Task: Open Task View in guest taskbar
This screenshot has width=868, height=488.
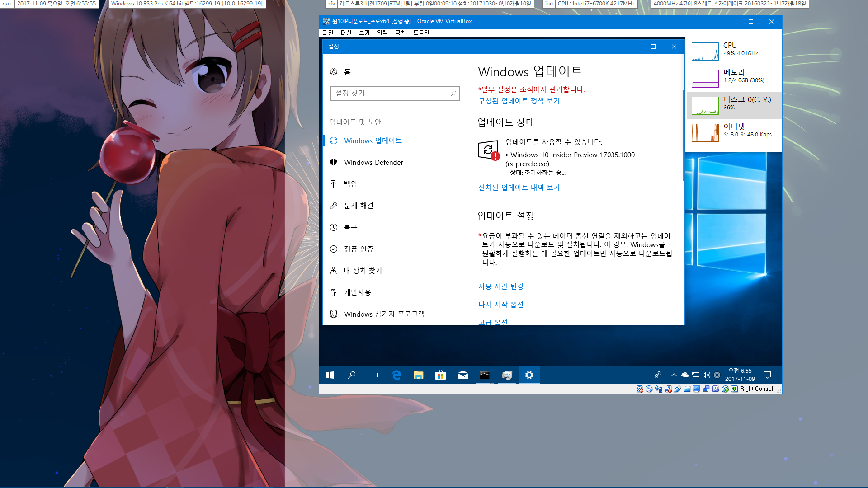Action: pos(373,375)
